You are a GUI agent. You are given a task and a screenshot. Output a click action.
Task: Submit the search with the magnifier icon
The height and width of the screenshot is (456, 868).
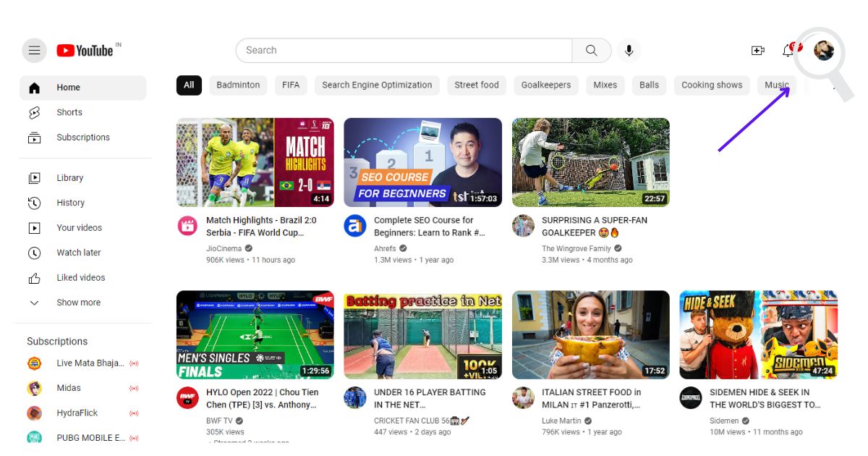(x=591, y=50)
